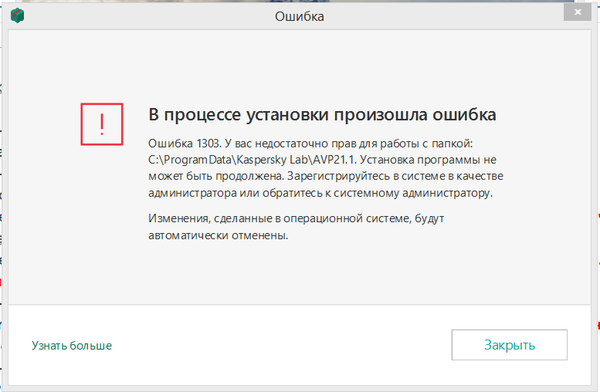This screenshot has height=392, width=600.
Task: Close the Ошибка dialog with the X button
Action: (577, 12)
